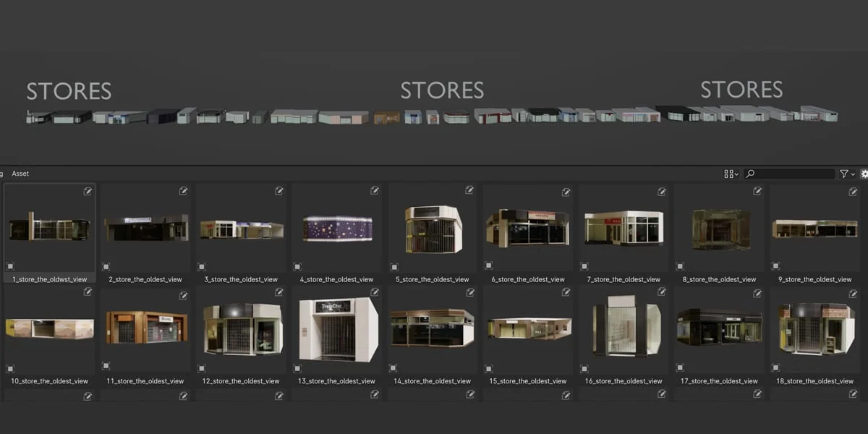
Task: Click the 18_store_the_oldest_view label
Action: coord(814,380)
